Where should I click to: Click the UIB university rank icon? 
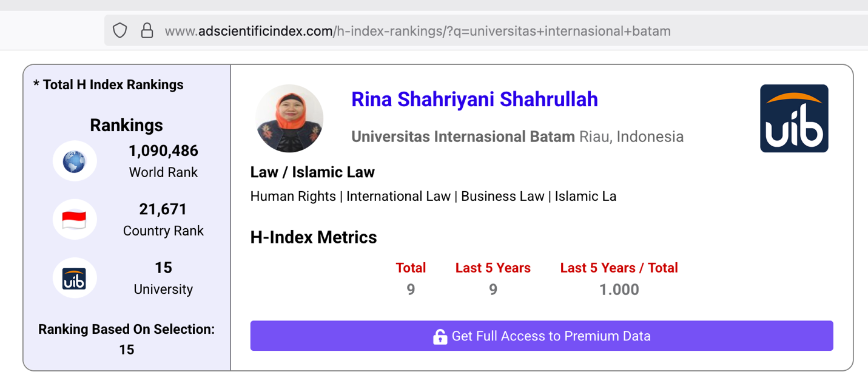pos(74,277)
